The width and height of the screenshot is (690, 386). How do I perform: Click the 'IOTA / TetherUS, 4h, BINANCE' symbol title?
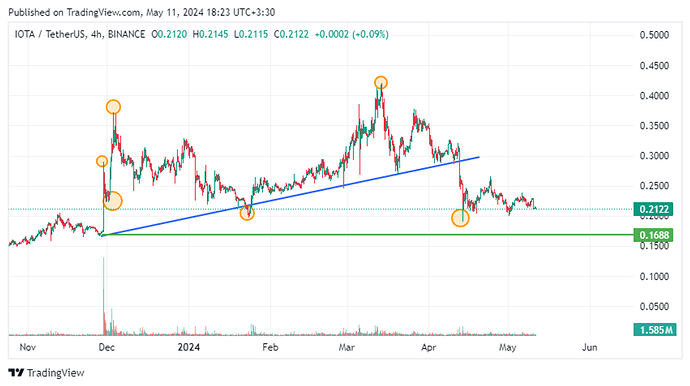(80, 34)
